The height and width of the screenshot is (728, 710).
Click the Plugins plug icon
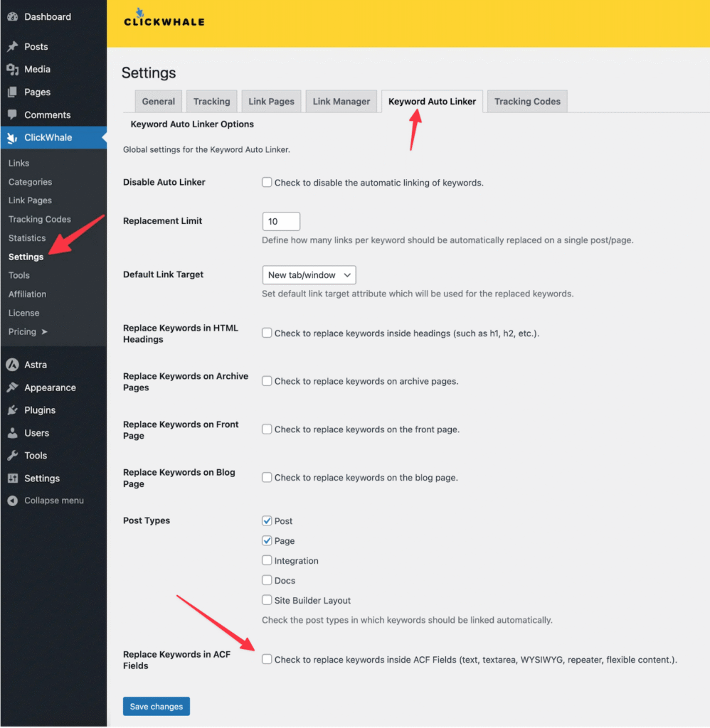13,410
